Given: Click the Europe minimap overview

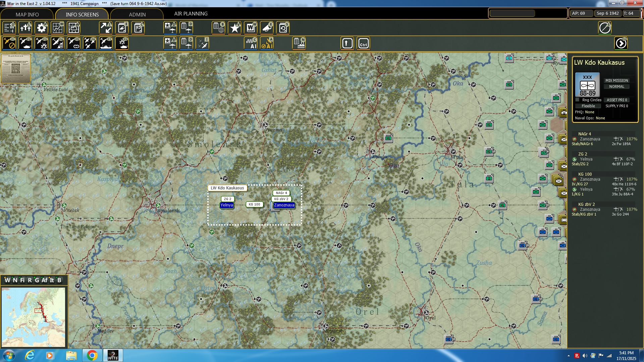Looking at the screenshot, I should pos(33,317).
